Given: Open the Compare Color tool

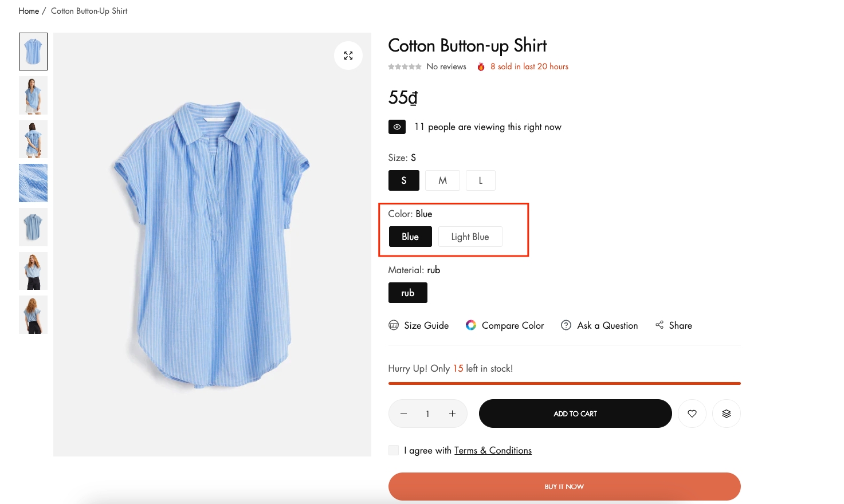Looking at the screenshot, I should coord(505,325).
